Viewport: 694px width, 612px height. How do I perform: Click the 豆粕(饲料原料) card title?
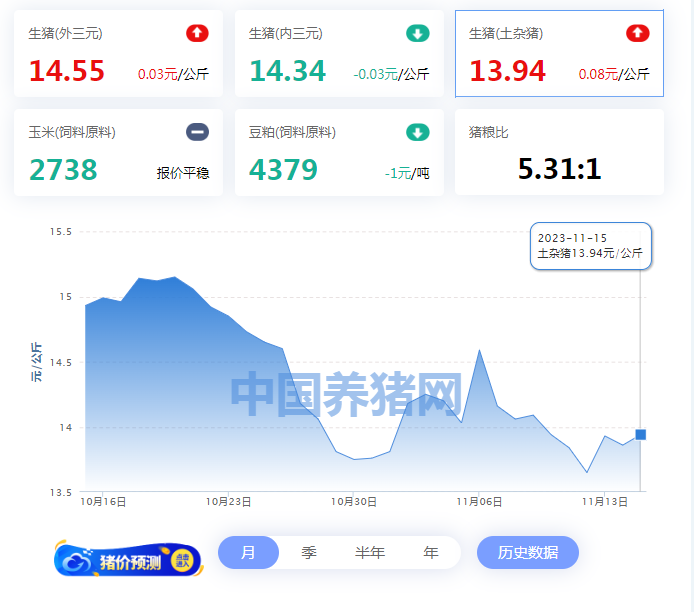click(292, 132)
